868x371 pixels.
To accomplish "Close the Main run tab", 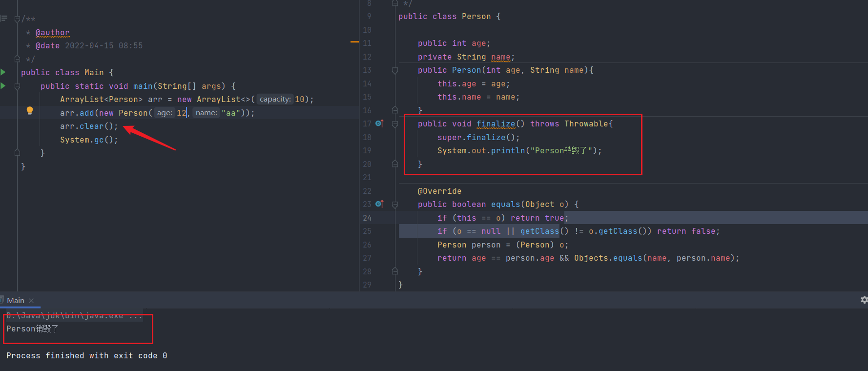I will (x=31, y=301).
